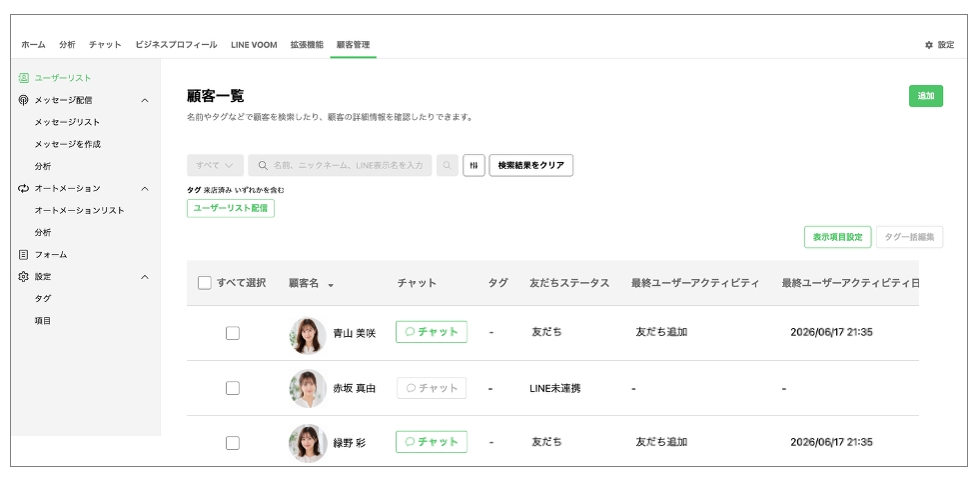Switch to the ホーム tab
This screenshot has height=480, width=980.
pyautogui.click(x=33, y=45)
